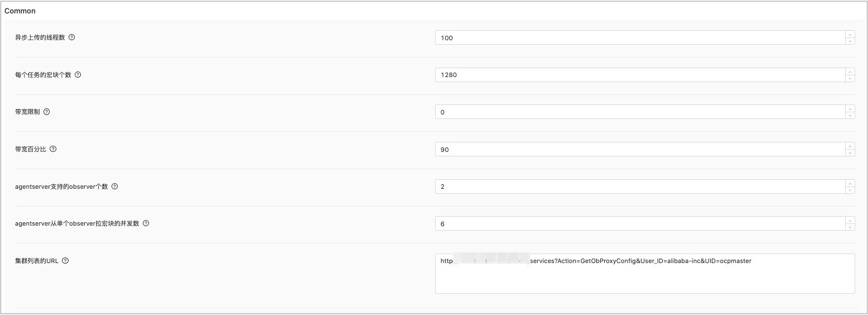Click help icon next to 每个任务的宏块个数

78,75
